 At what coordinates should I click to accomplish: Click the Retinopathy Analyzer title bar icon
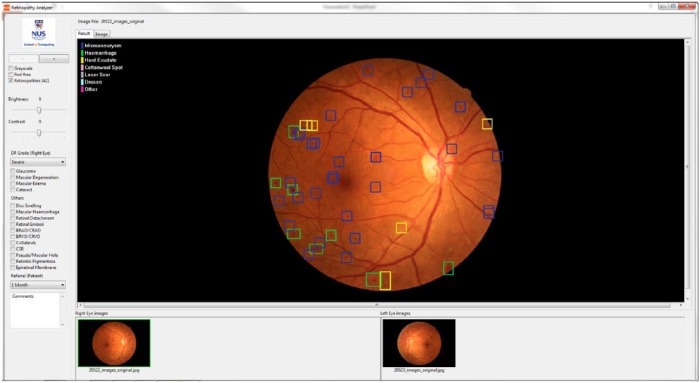7,7
